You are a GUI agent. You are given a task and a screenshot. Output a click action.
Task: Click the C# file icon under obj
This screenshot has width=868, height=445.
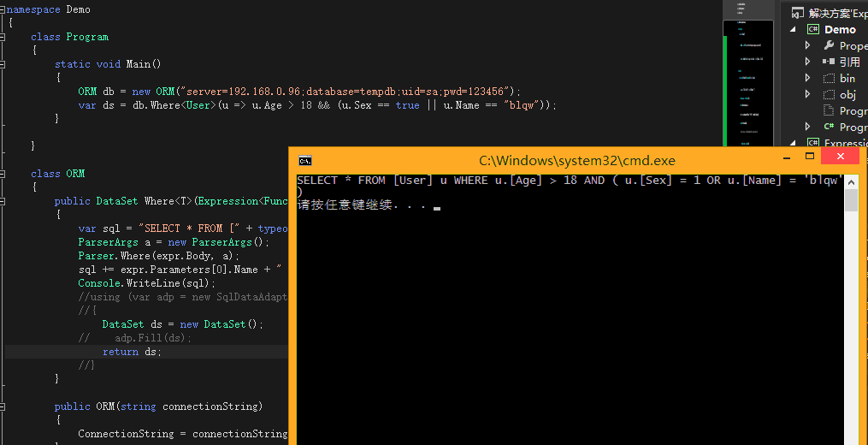tap(829, 127)
